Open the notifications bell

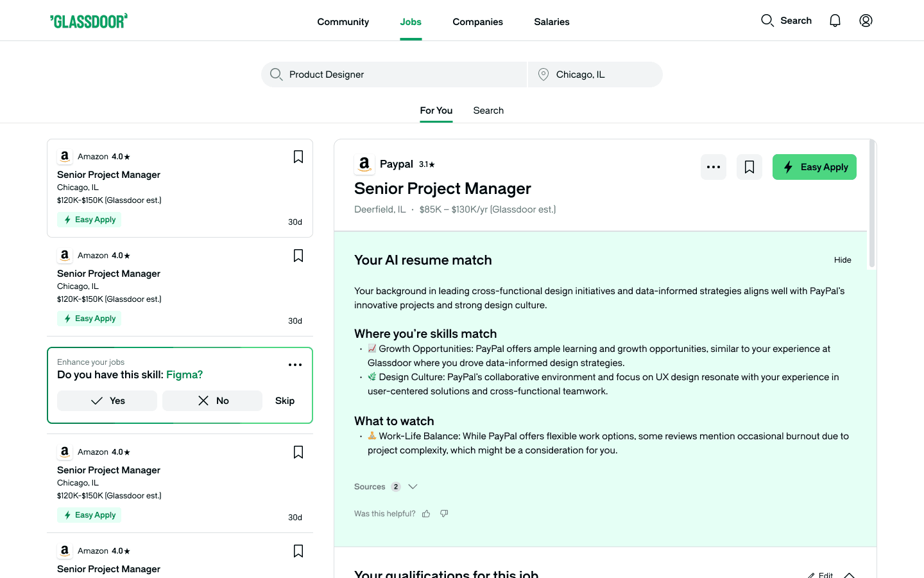tap(835, 21)
